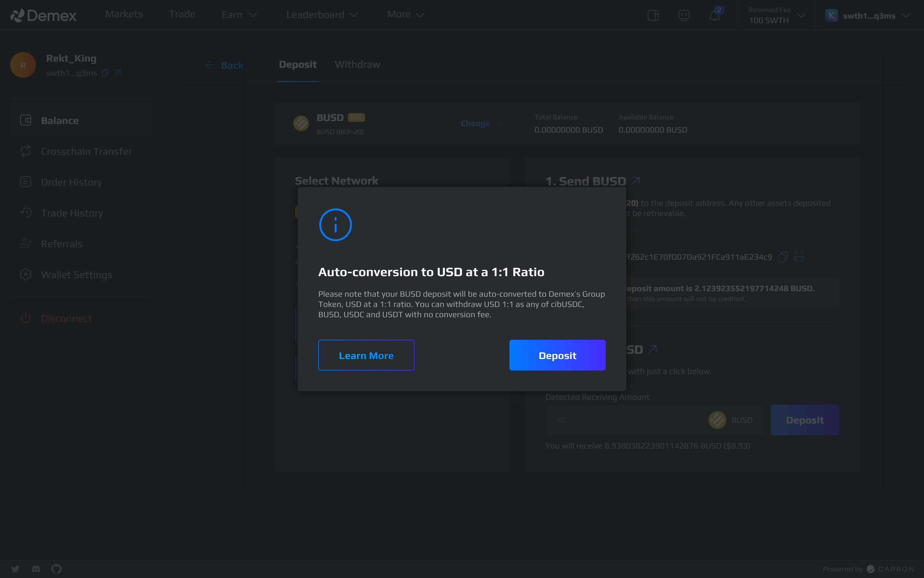This screenshot has height=578, width=924.
Task: Click the Crosschain Transfer arrows icon
Action: (x=26, y=151)
